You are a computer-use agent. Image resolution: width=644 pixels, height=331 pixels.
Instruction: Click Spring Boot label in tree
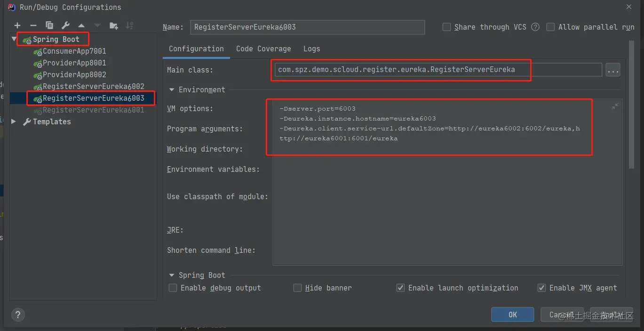(x=56, y=39)
